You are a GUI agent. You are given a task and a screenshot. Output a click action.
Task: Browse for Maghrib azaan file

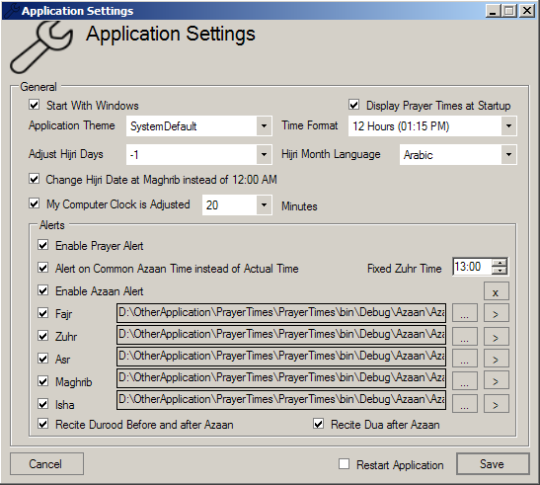465,380
